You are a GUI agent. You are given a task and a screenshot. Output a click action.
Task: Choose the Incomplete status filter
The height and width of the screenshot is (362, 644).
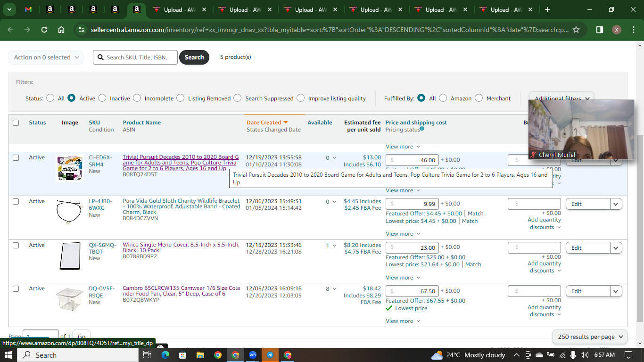point(137,98)
